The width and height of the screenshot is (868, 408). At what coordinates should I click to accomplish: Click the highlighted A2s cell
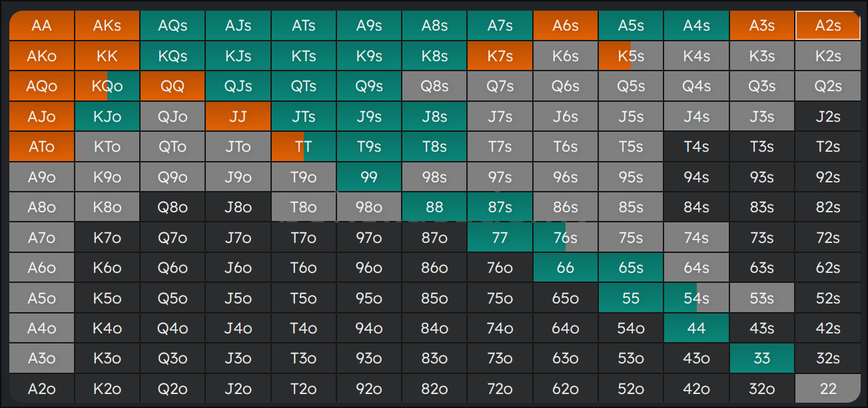pos(828,26)
